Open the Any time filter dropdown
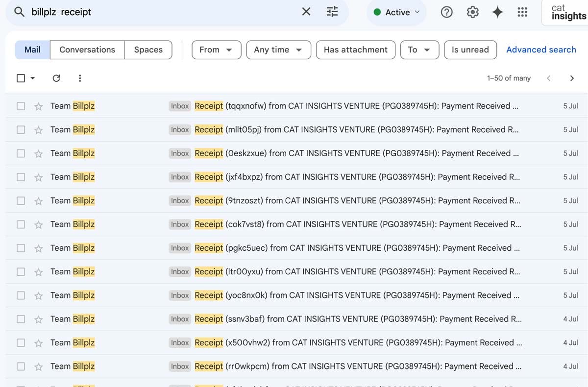This screenshot has width=588, height=387. 278,49
